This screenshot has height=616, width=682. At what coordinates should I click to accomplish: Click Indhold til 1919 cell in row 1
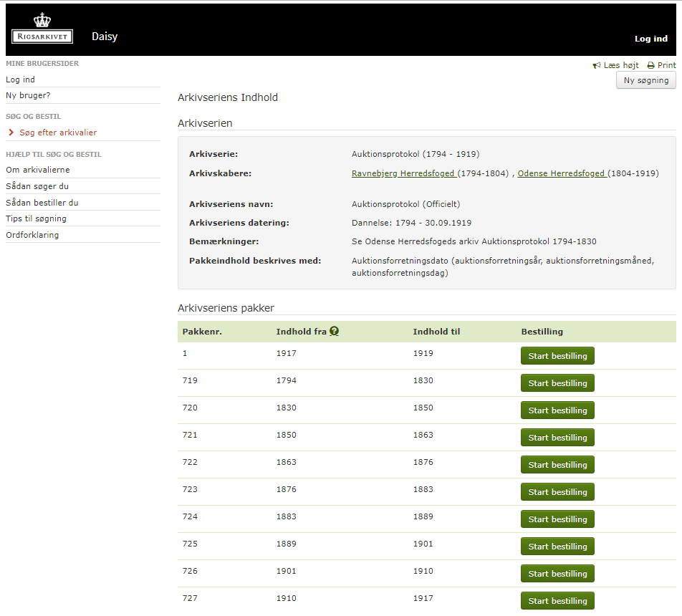point(423,353)
